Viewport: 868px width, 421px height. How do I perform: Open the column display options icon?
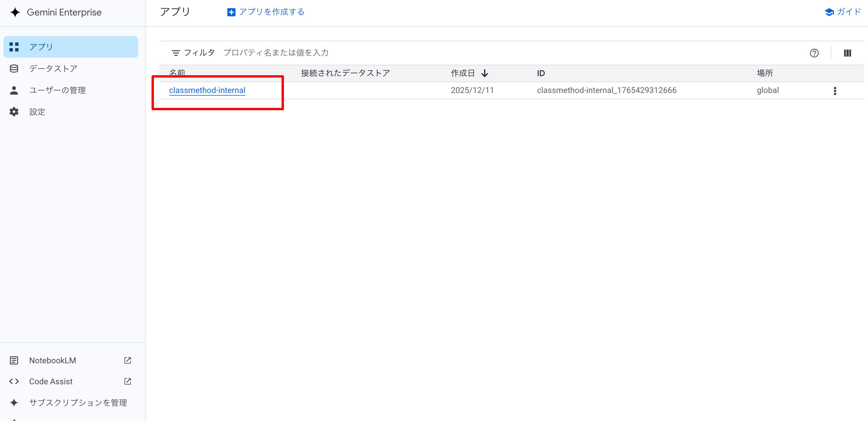click(847, 53)
